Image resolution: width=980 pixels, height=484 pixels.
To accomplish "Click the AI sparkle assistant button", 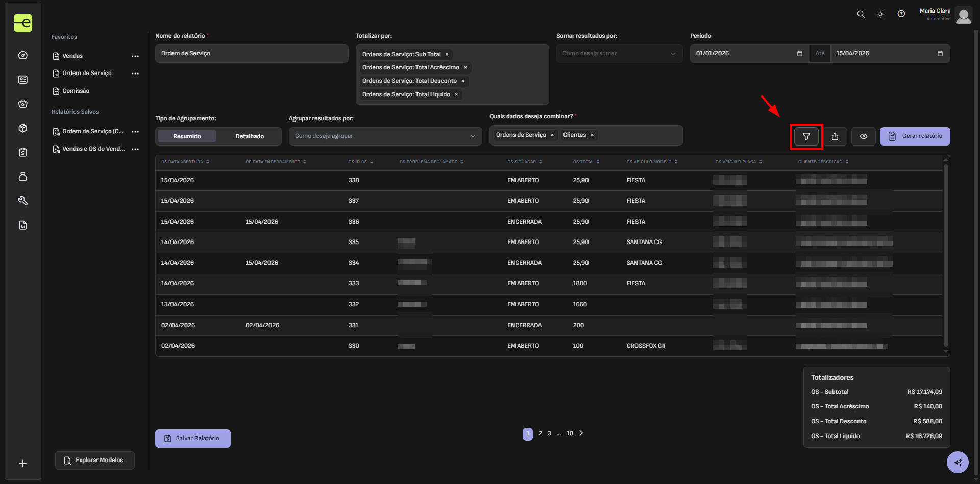I will point(957,463).
